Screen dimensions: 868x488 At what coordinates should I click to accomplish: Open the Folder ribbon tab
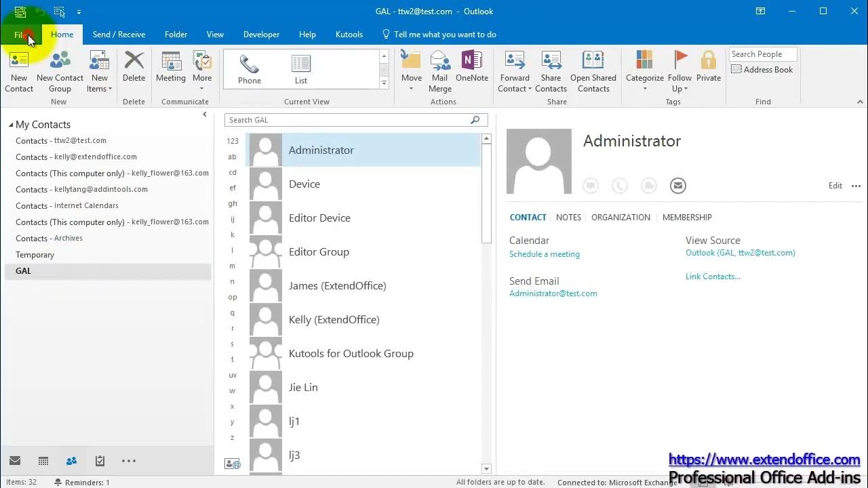[x=176, y=35]
